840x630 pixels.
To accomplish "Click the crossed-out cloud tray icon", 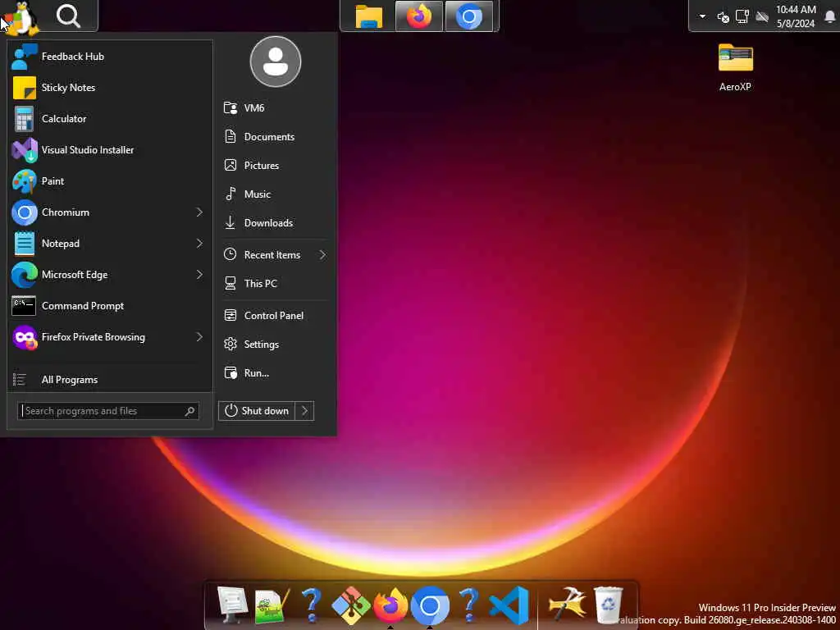I will pyautogui.click(x=762, y=17).
